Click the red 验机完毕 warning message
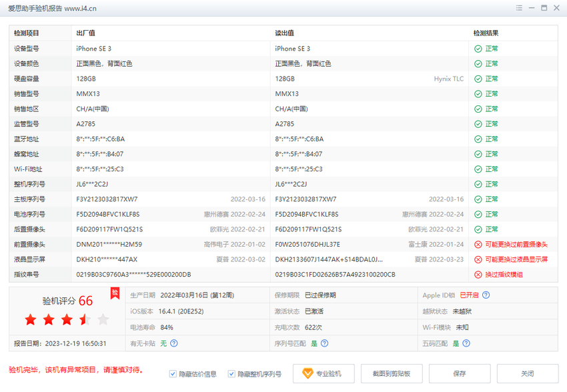567x392 pixels. tap(76, 370)
